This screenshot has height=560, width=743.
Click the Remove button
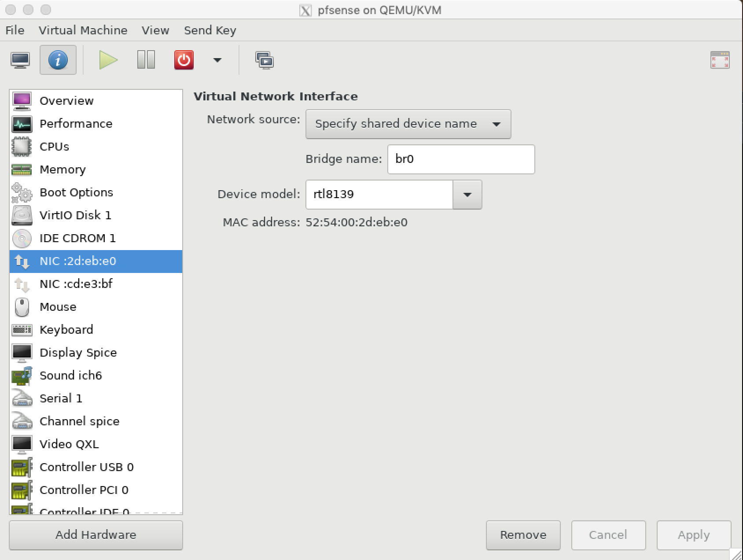(x=523, y=535)
